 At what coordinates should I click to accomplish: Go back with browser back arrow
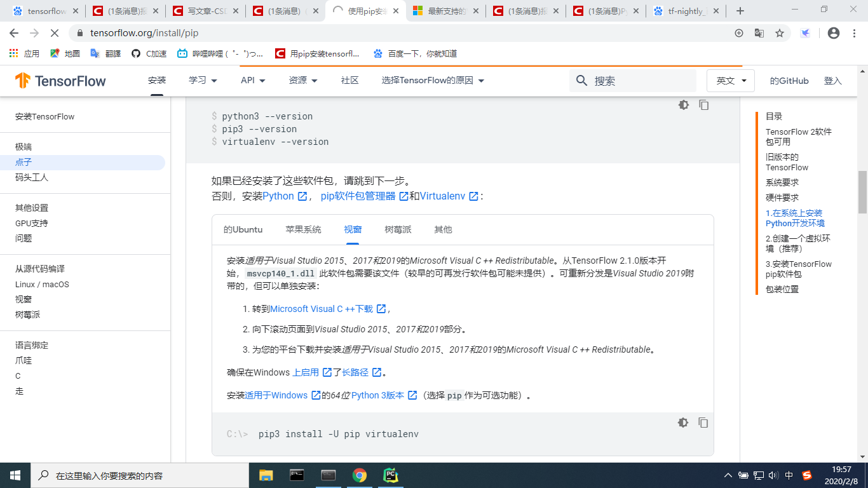coord(14,33)
